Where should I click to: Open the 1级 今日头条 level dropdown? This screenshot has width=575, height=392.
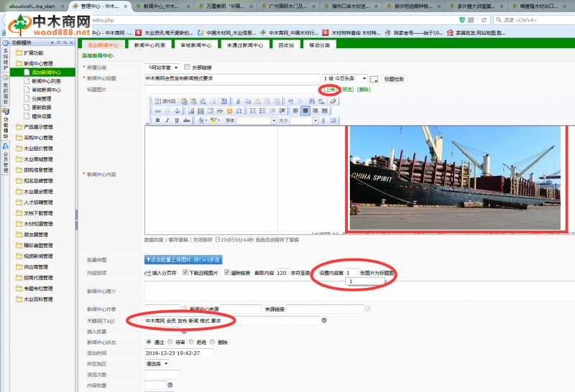(345, 78)
